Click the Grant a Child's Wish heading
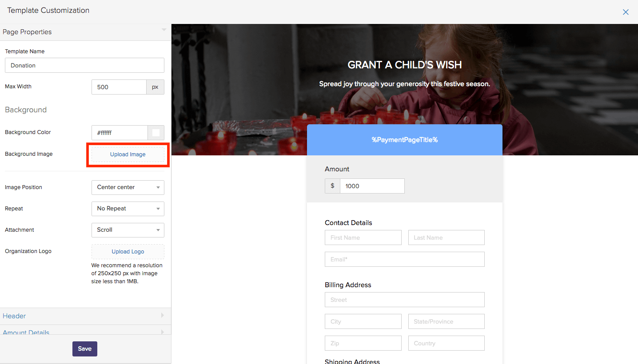 click(x=404, y=65)
